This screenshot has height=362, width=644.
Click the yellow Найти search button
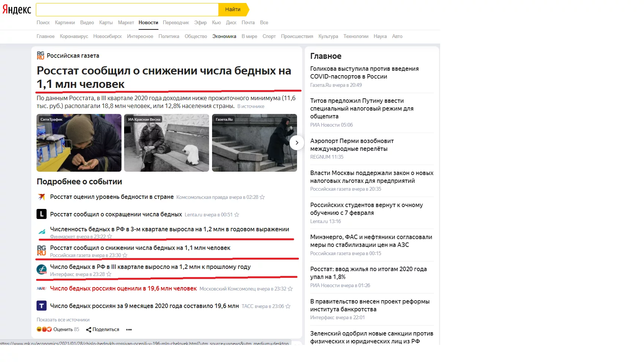point(233,9)
